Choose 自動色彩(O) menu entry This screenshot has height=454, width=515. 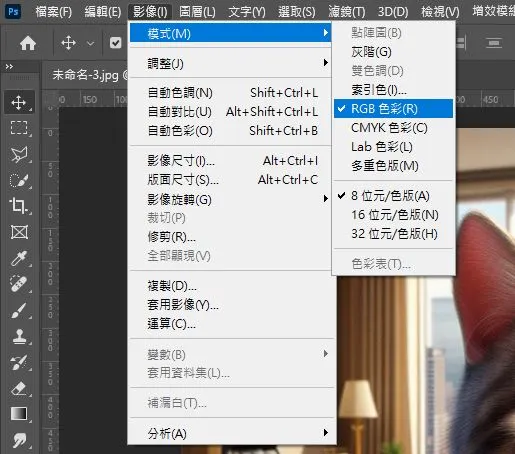pyautogui.click(x=230, y=131)
